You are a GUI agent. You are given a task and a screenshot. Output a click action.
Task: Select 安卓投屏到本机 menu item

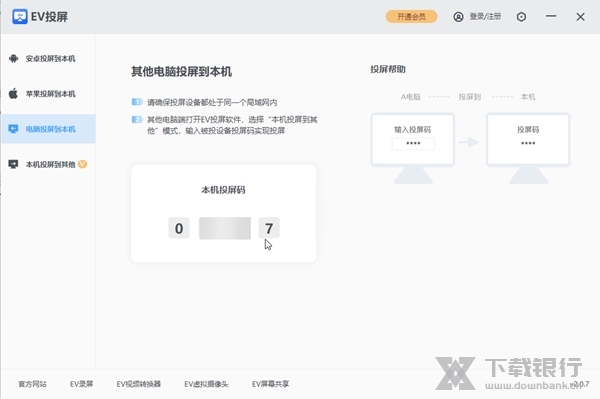tap(48, 59)
